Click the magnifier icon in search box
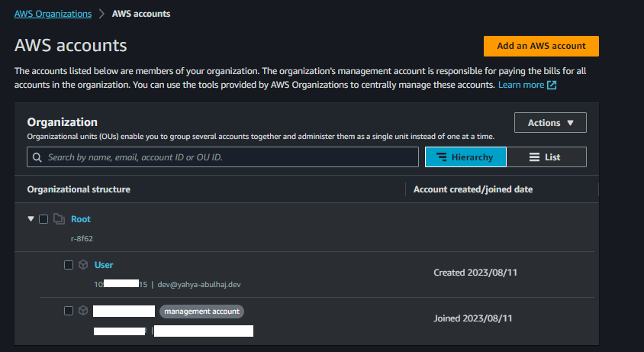This screenshot has height=352, width=644. tap(37, 157)
